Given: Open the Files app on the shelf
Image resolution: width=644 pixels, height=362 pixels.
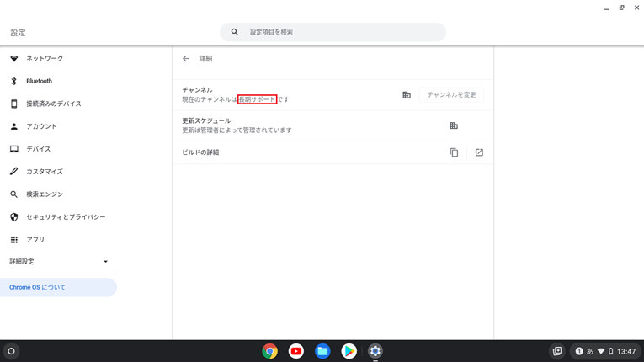Looking at the screenshot, I should click(x=322, y=351).
